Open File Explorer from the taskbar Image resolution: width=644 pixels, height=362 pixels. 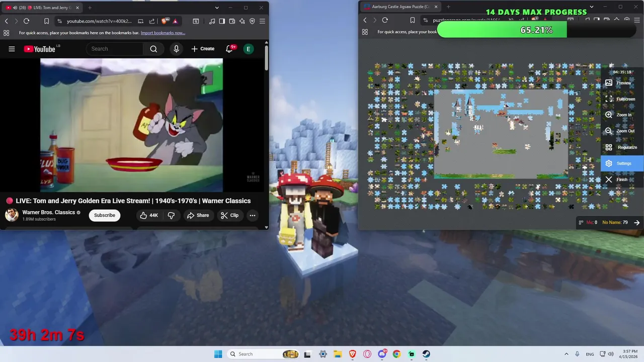coord(338,354)
